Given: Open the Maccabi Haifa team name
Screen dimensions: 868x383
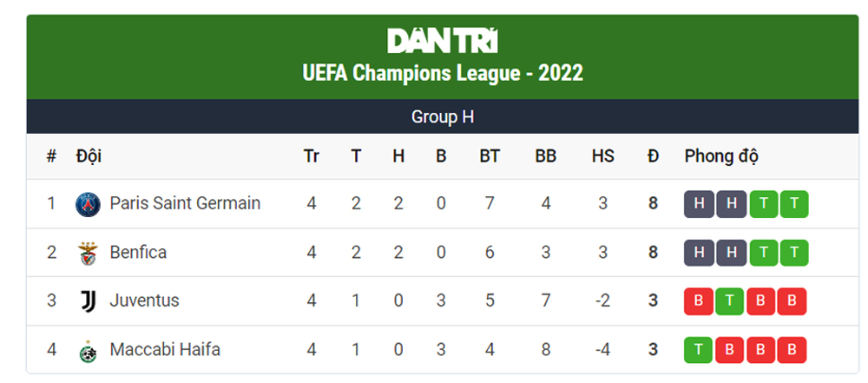Looking at the screenshot, I should [x=165, y=350].
